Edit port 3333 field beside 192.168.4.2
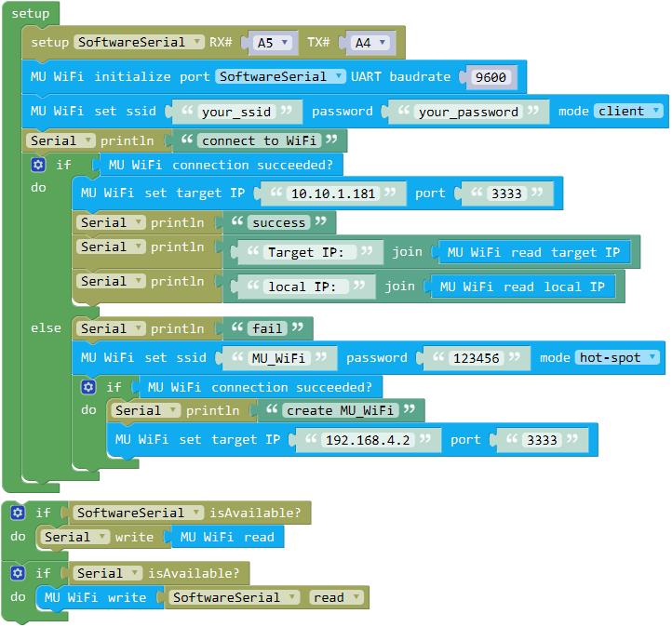This screenshot has height=627, width=672. [x=542, y=440]
